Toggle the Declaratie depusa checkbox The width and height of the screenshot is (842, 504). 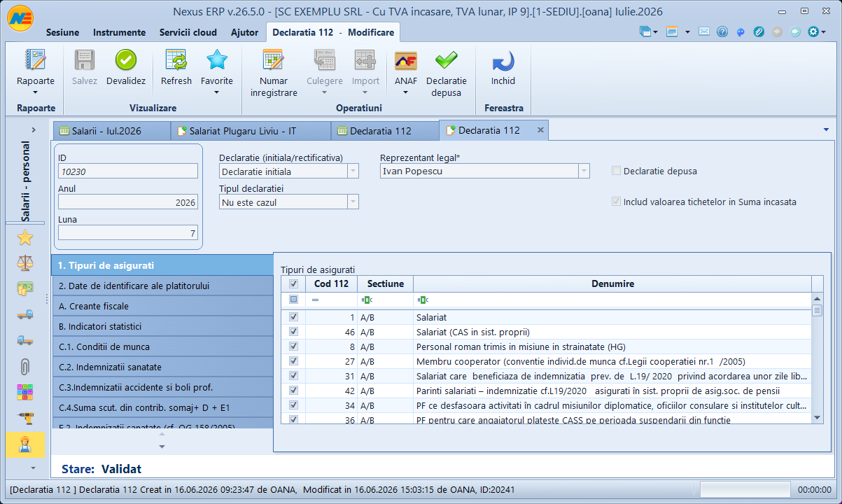616,171
